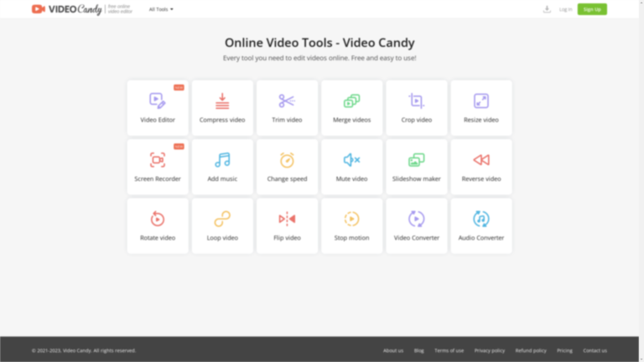Open Refund policy footer link
644x362 pixels.
point(531,350)
